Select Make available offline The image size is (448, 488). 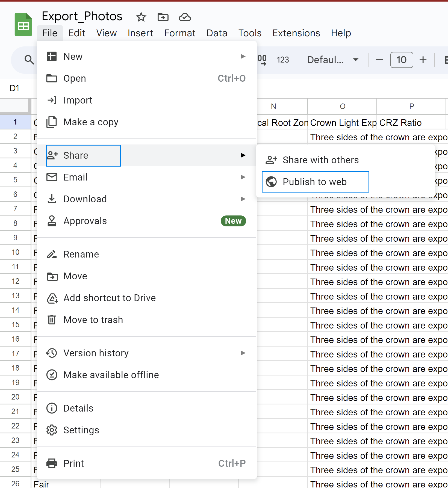point(147,375)
